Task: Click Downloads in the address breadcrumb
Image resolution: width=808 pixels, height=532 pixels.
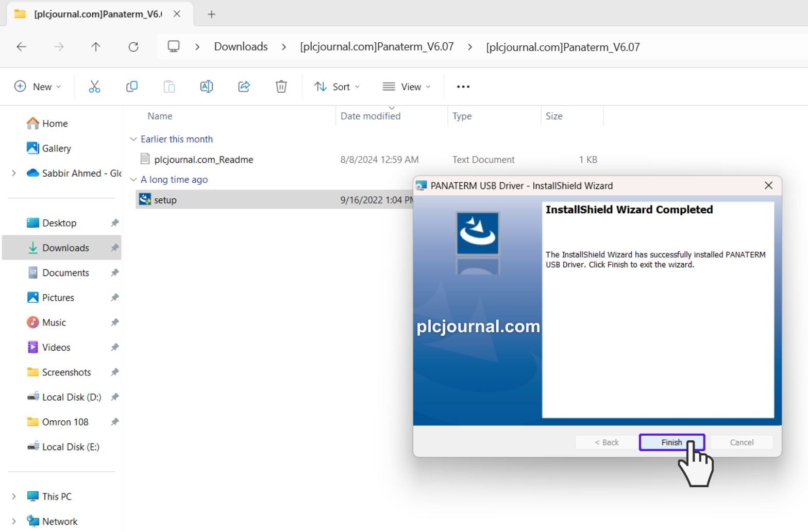Action: pos(241,47)
